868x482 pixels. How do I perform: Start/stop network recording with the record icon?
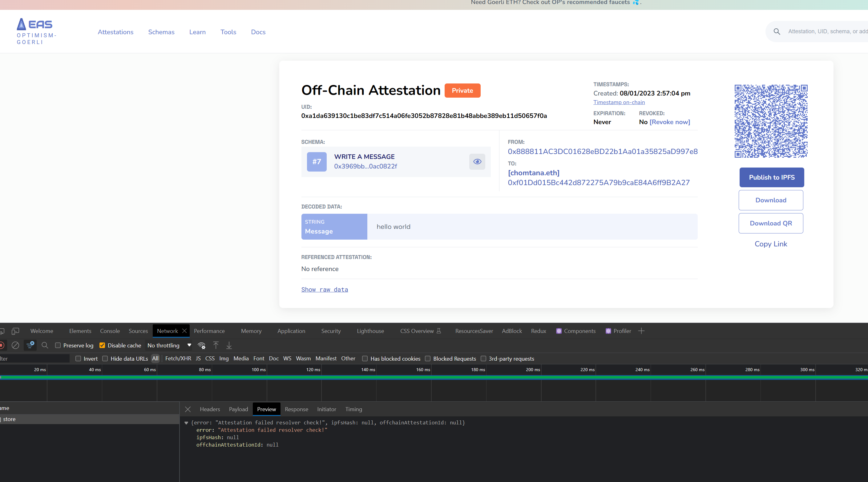[x=2, y=345]
